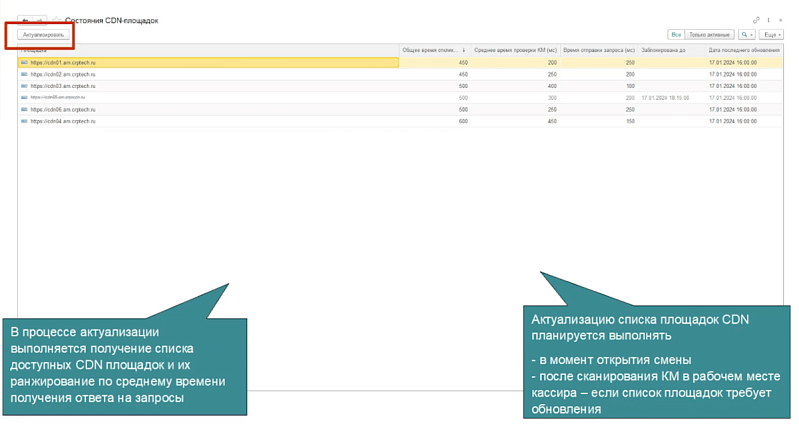
Task: Add the form to favorites with the star
Action: coord(56,20)
